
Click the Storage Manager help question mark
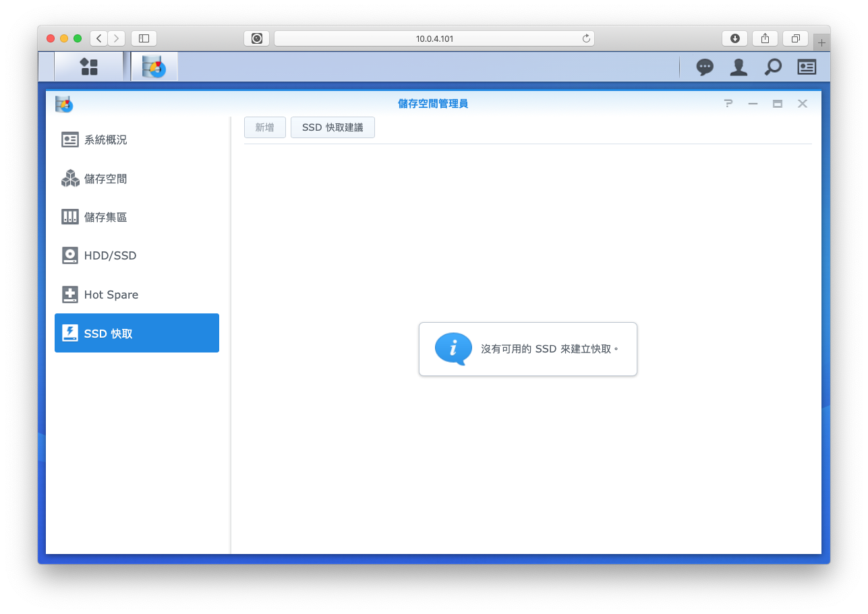[x=728, y=103]
